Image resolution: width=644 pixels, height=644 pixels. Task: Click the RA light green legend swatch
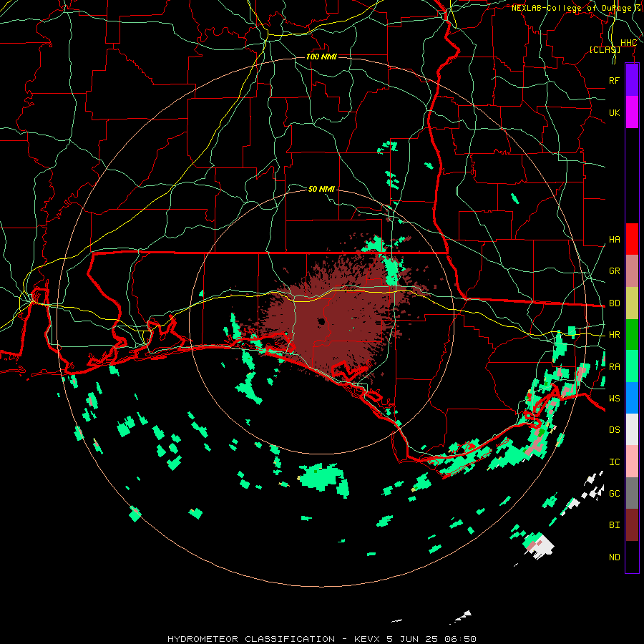(632, 366)
